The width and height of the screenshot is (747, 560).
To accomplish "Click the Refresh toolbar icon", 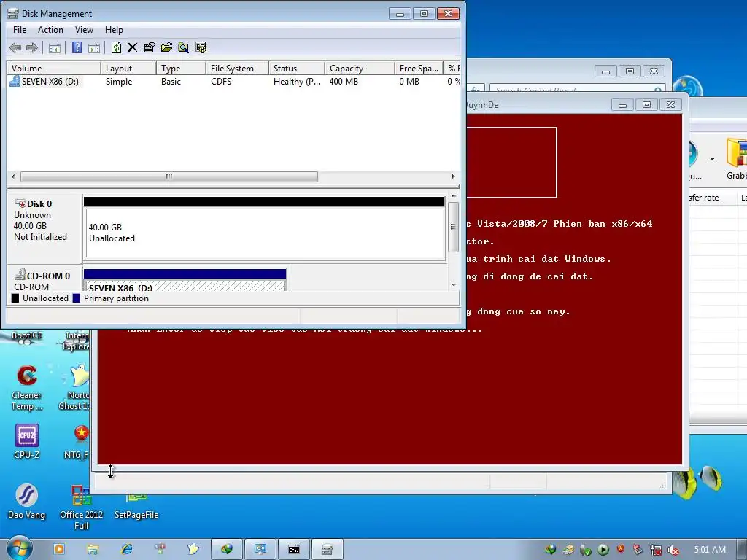I will [116, 47].
